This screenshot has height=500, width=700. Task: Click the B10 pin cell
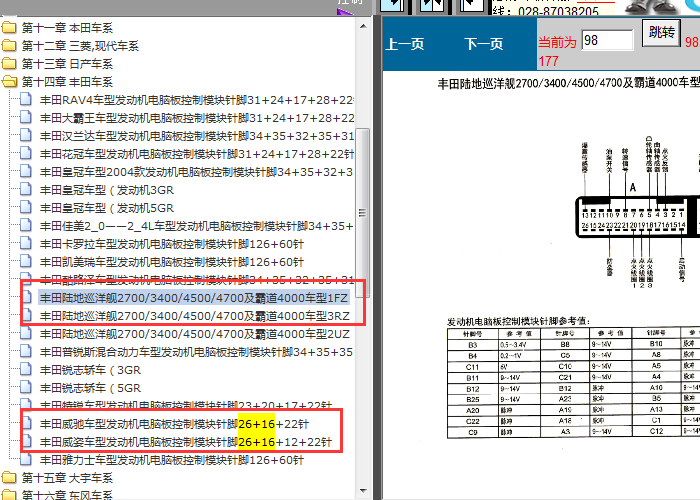pos(656,343)
